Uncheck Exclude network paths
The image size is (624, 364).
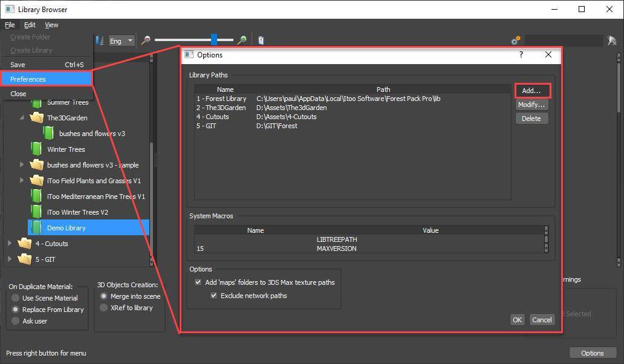(x=213, y=295)
